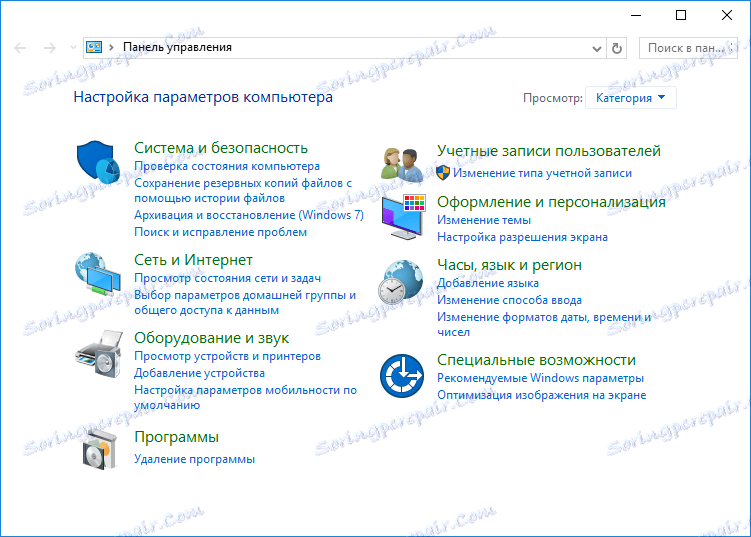751x537 pixels.
Task: Open the Категория view dropdown
Action: [x=630, y=98]
